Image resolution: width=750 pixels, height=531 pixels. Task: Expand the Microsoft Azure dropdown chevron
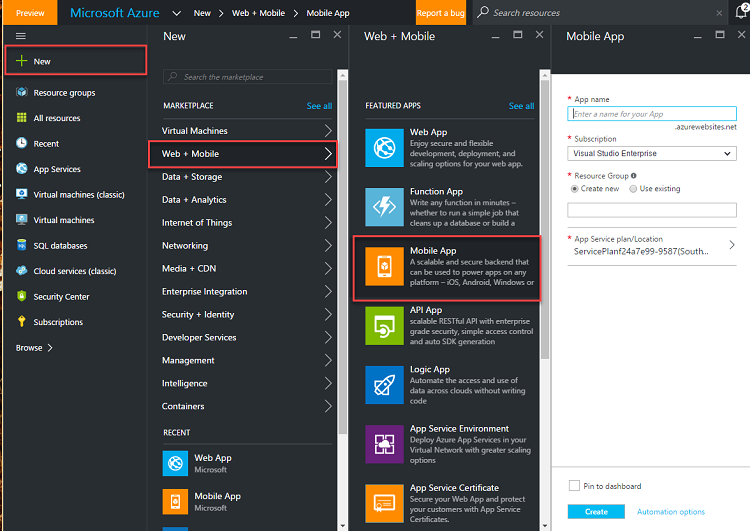[x=176, y=13]
